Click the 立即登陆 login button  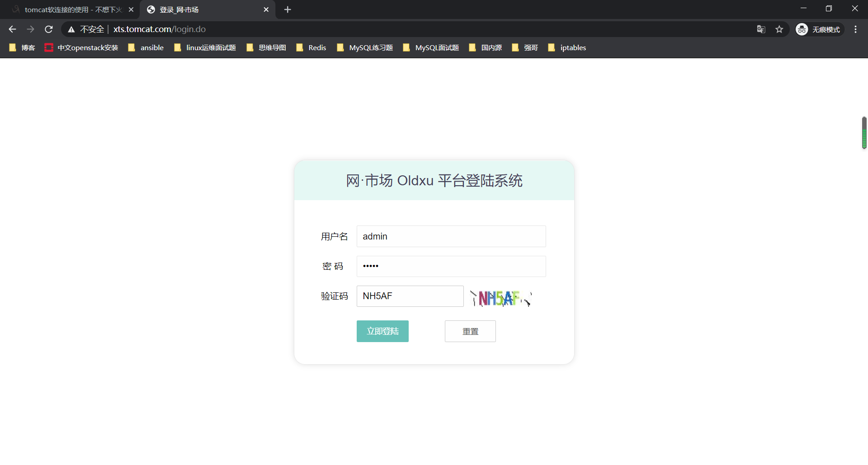pyautogui.click(x=382, y=331)
